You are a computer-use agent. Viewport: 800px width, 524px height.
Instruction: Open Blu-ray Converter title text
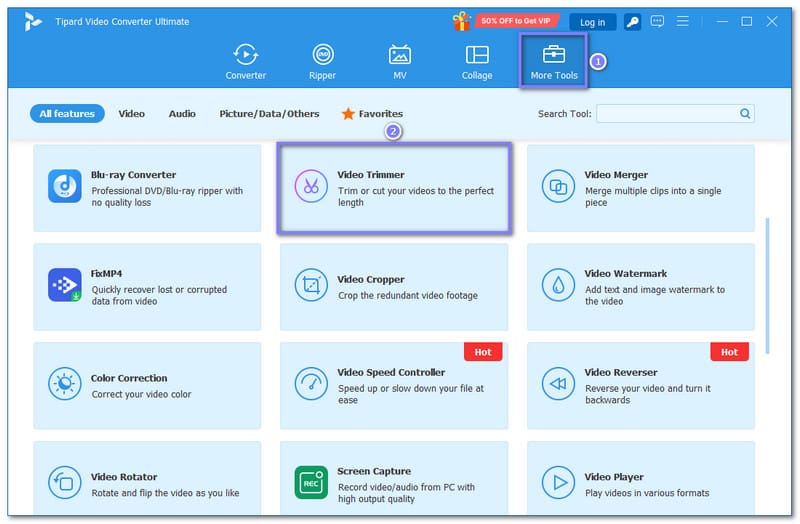click(x=134, y=174)
